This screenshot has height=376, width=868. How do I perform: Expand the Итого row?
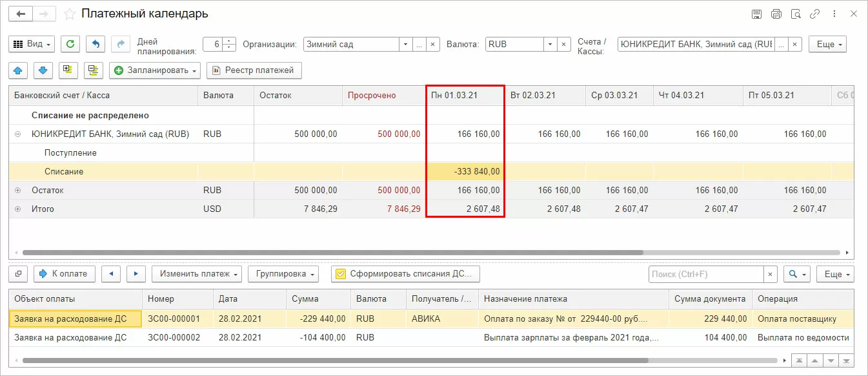pyautogui.click(x=17, y=209)
